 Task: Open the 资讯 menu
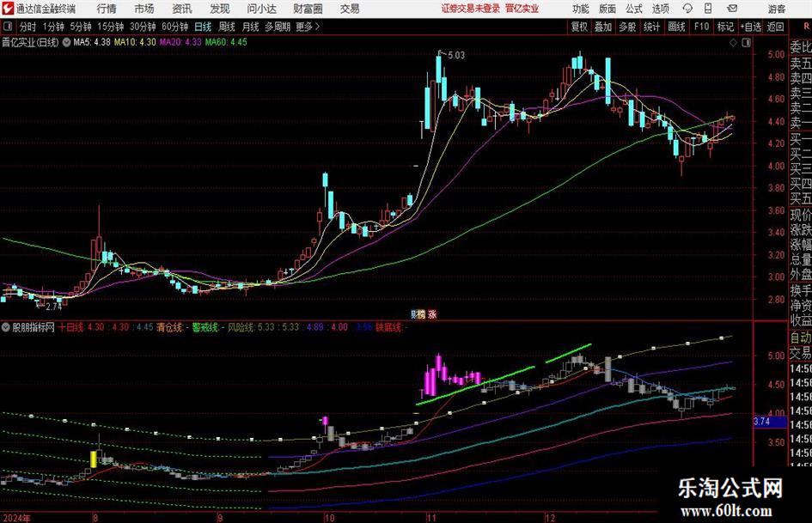click(182, 9)
